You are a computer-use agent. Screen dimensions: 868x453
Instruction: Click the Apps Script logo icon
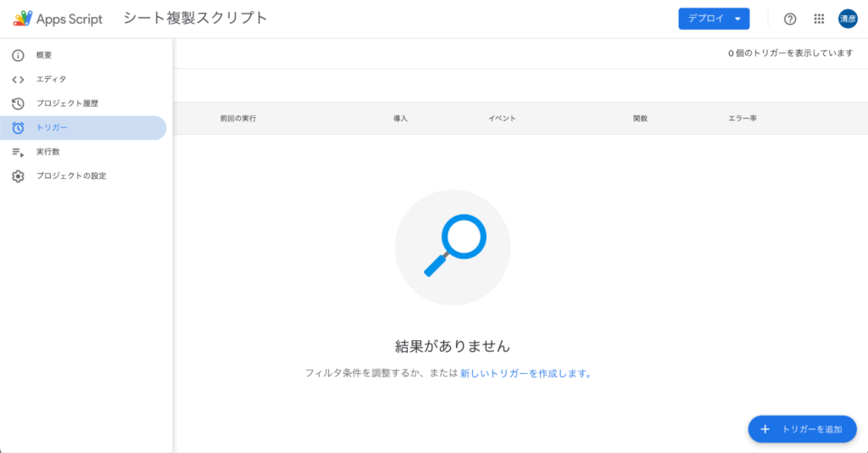click(23, 19)
